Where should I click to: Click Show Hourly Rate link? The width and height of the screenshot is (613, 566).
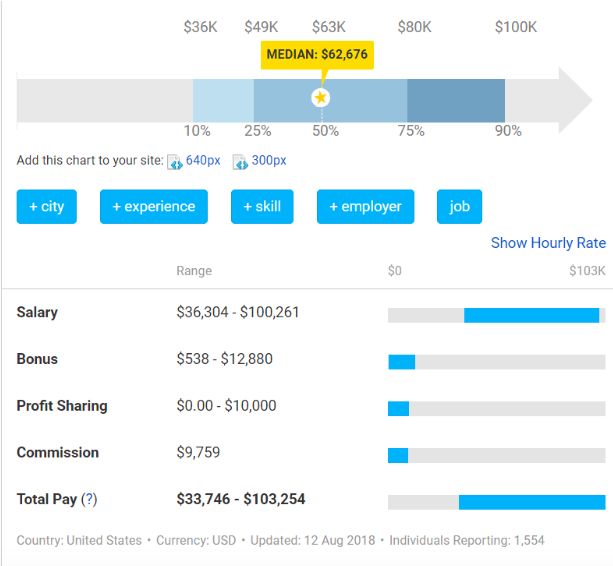pyautogui.click(x=548, y=243)
